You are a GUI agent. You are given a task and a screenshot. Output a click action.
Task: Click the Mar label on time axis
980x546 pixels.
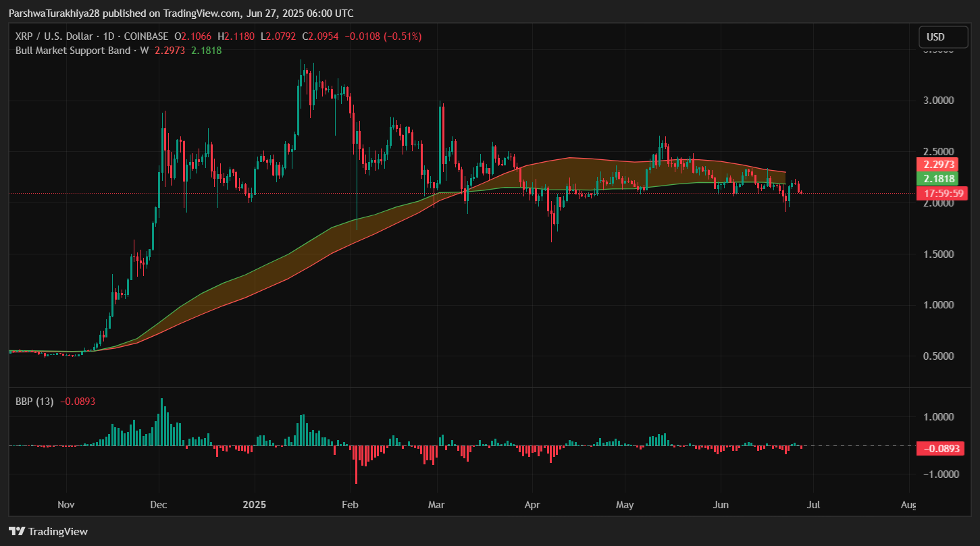438,505
